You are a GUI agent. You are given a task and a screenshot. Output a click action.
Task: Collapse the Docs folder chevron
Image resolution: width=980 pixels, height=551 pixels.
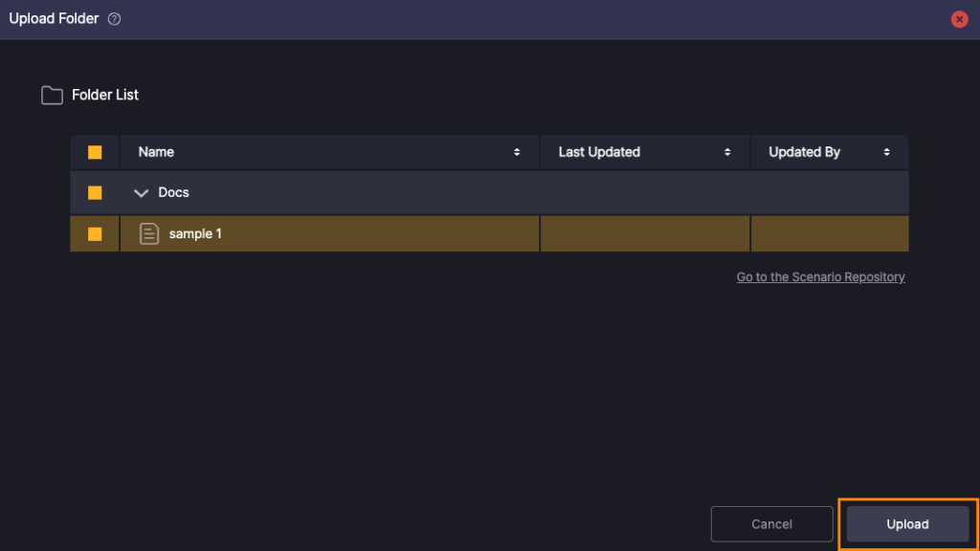[x=142, y=193]
